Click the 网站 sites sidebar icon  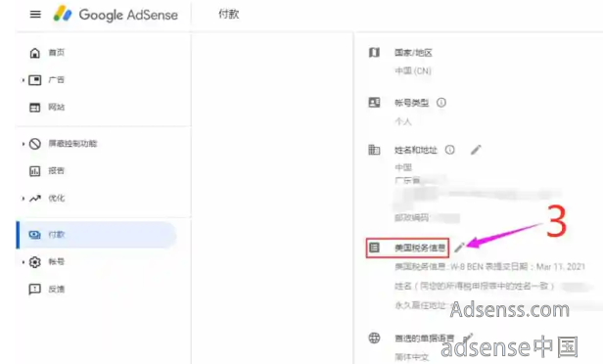pyautogui.click(x=35, y=108)
